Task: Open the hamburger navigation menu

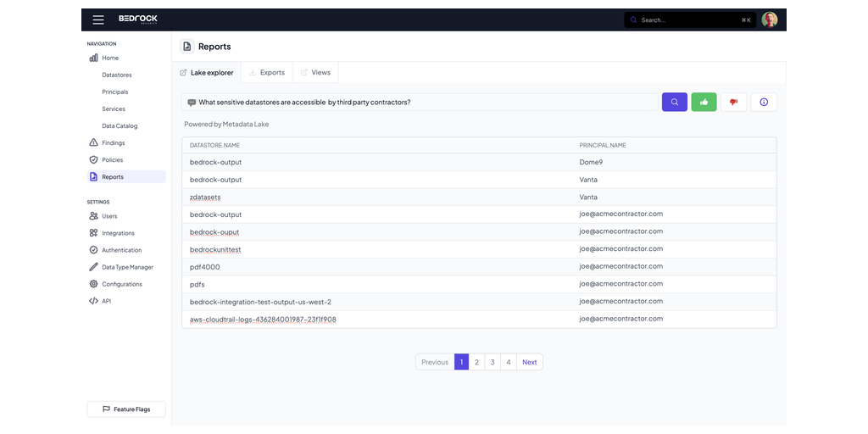Action: 98,20
